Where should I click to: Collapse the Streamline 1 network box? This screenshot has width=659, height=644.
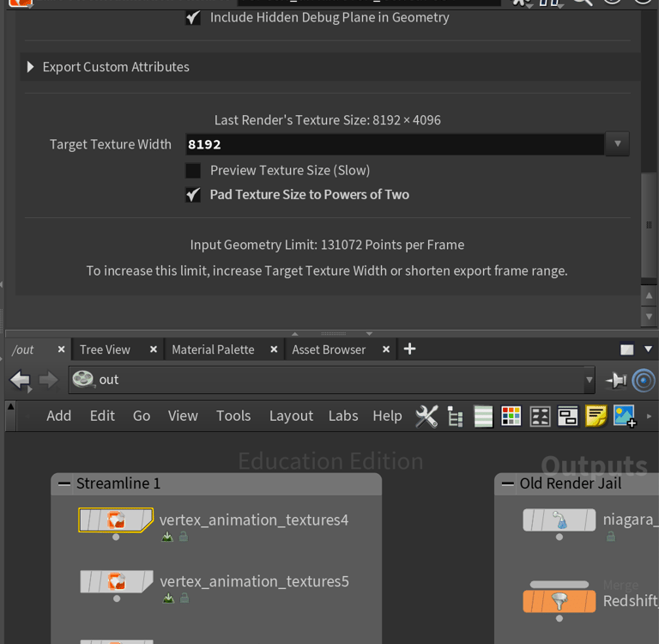[x=64, y=483]
